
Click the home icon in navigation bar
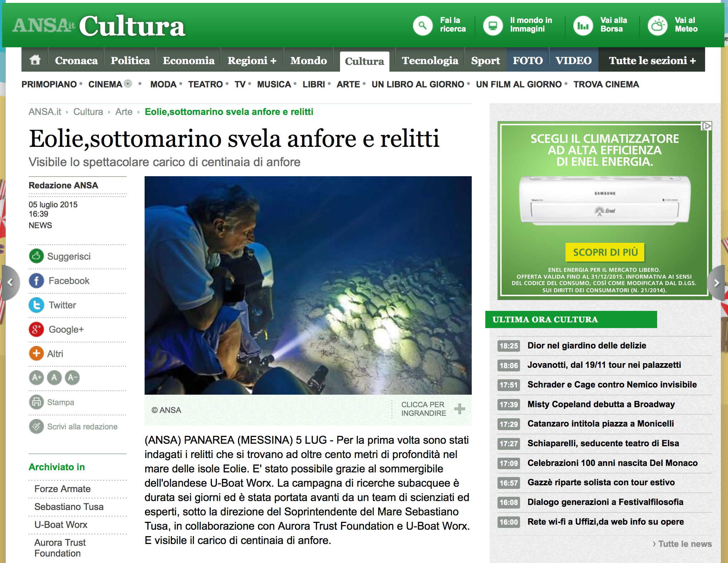coord(35,59)
